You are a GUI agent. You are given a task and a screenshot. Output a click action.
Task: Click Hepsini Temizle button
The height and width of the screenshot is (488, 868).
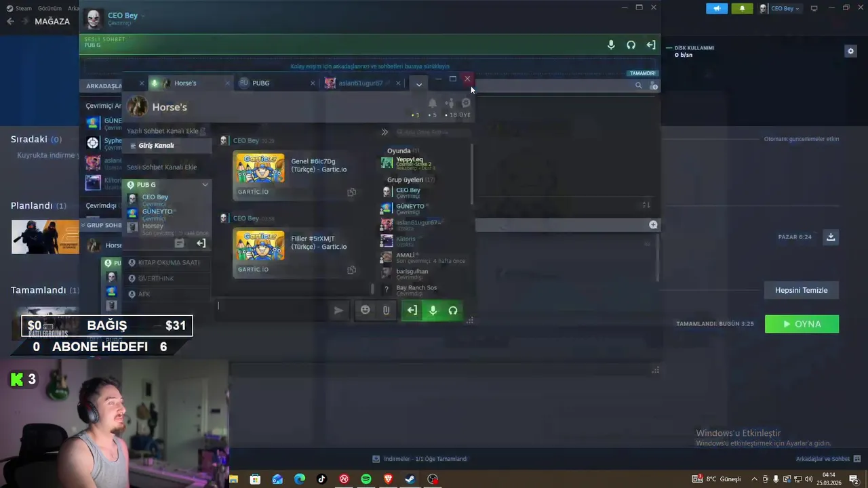802,290
